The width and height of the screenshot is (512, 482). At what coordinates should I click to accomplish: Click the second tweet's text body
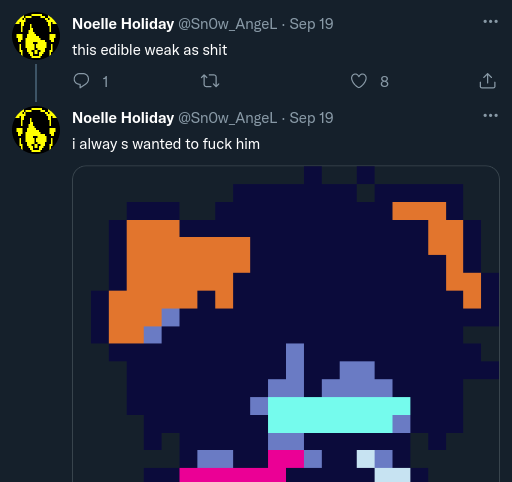[166, 144]
